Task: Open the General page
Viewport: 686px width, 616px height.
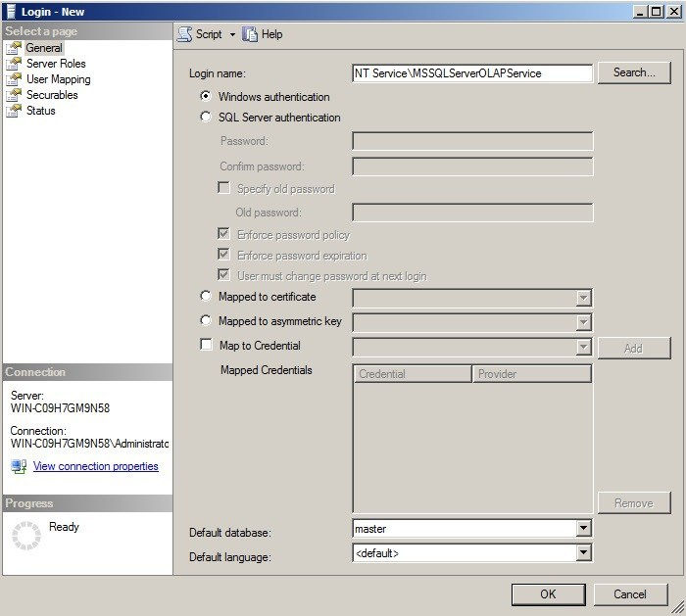Action: (44, 48)
